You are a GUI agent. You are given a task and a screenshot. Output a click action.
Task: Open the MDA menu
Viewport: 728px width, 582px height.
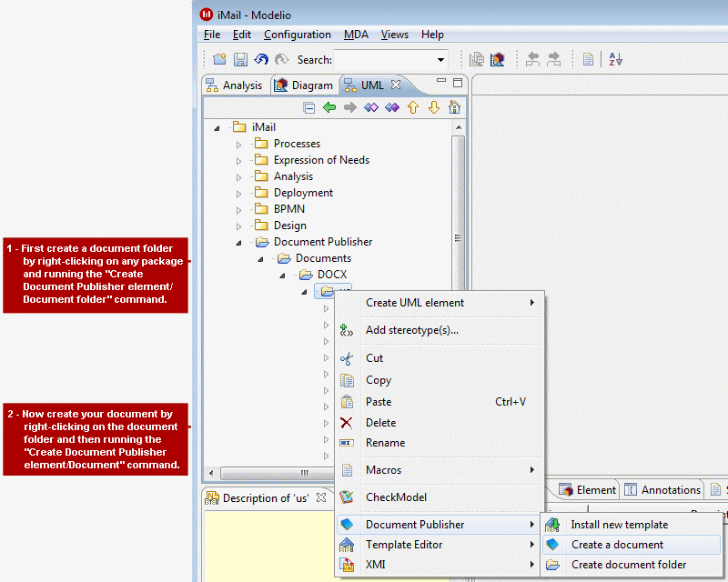356,35
